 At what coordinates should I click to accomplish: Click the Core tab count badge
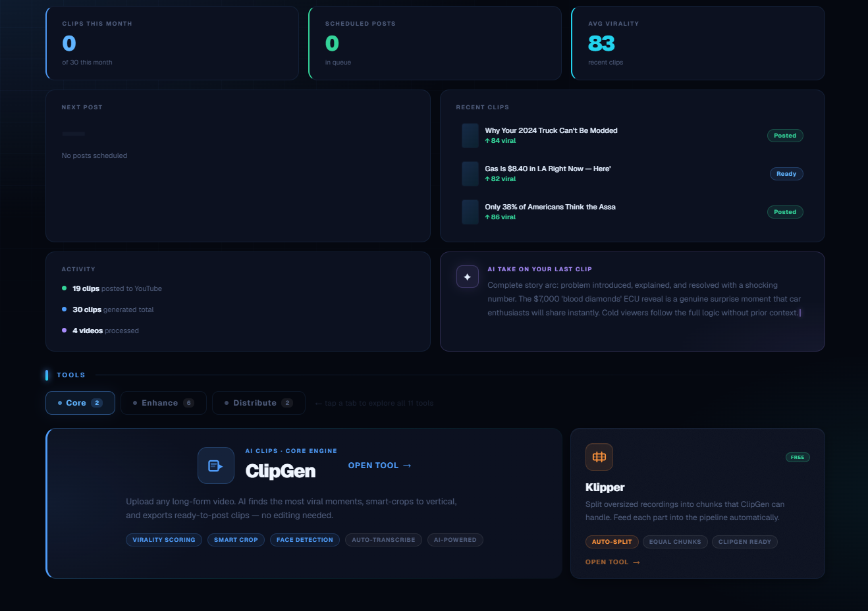coord(97,403)
